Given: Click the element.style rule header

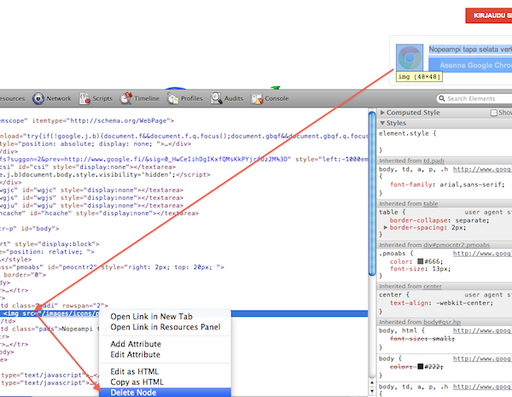Looking at the screenshot, I should click(x=407, y=133).
